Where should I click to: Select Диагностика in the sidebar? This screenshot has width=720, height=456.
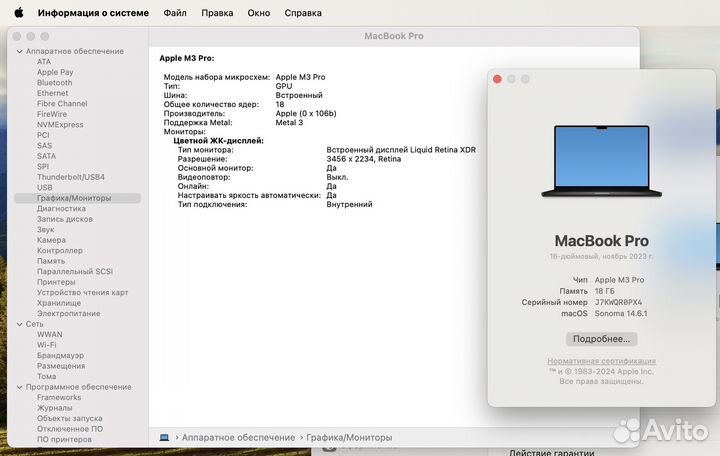click(62, 209)
